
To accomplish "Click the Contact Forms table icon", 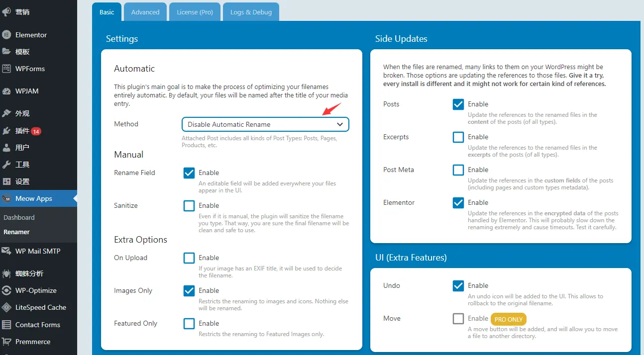I will (x=6, y=325).
